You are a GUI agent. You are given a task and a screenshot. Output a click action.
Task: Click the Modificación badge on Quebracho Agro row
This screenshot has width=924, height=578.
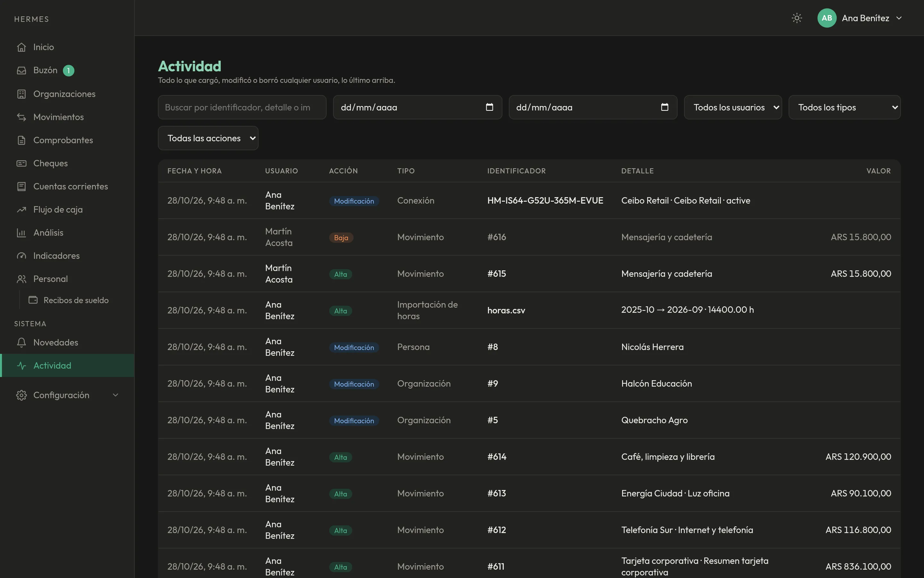point(354,421)
